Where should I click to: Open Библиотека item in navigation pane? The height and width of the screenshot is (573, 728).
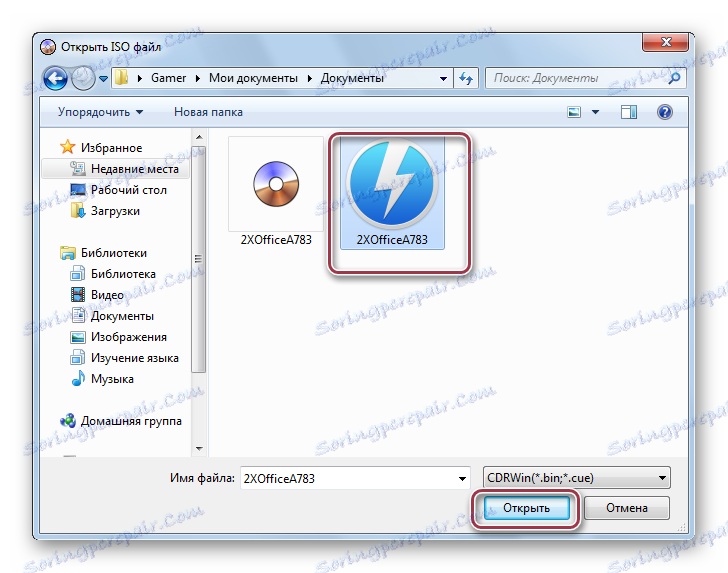tap(113, 273)
